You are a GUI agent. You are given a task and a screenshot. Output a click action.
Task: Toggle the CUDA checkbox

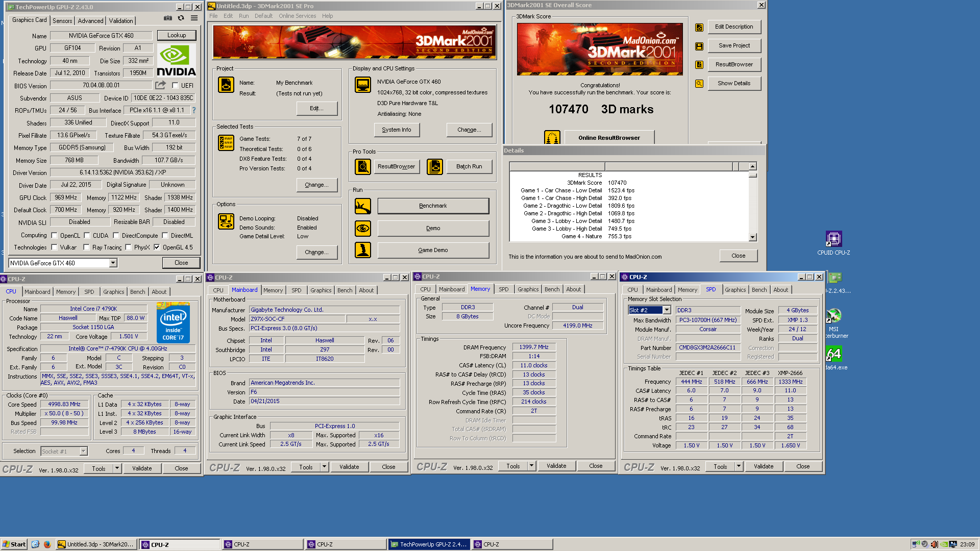(87, 236)
